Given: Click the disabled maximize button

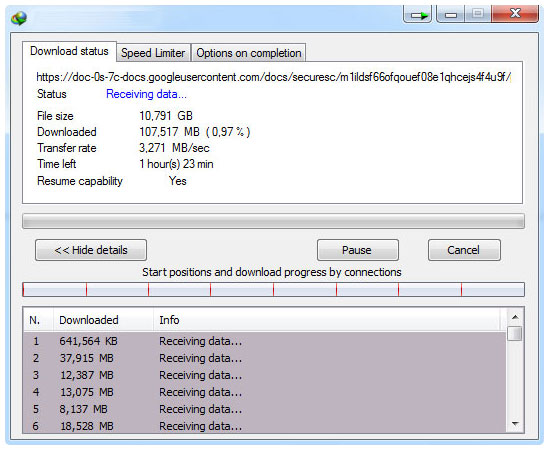Looking at the screenshot, I should click(478, 14).
